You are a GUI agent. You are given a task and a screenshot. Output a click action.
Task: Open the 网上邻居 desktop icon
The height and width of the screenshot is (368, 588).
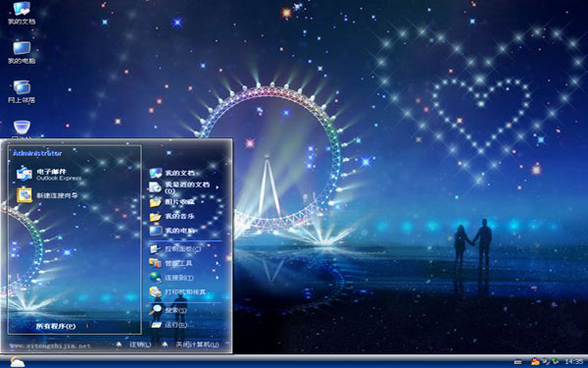pos(22,91)
